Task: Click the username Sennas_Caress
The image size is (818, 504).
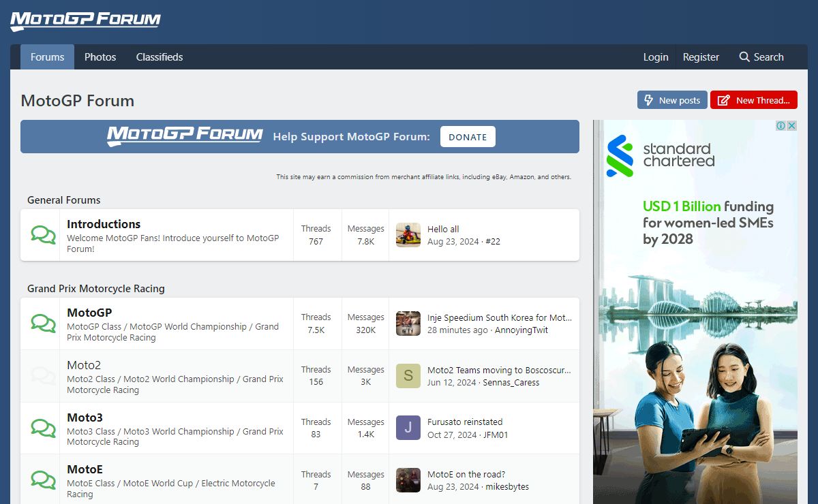Action: click(x=511, y=383)
